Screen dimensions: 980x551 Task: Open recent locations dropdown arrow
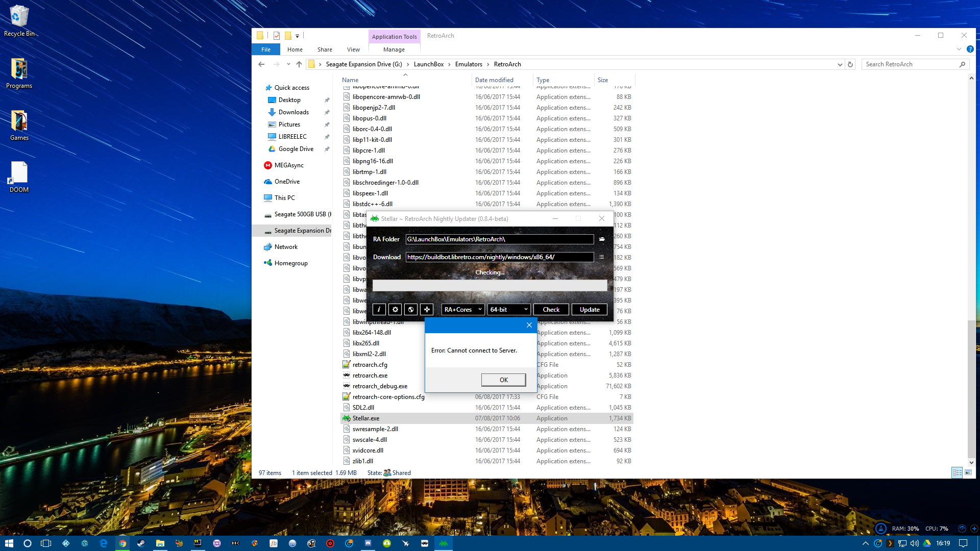288,64
